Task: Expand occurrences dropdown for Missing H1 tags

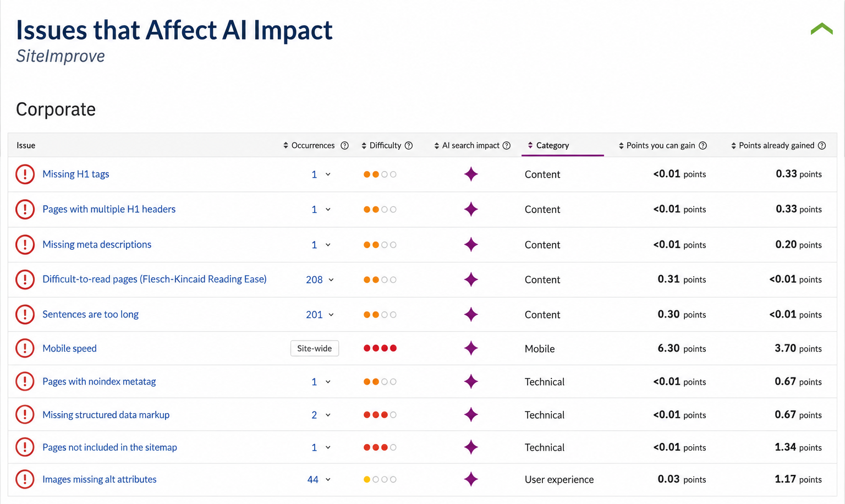Action: pyautogui.click(x=321, y=174)
